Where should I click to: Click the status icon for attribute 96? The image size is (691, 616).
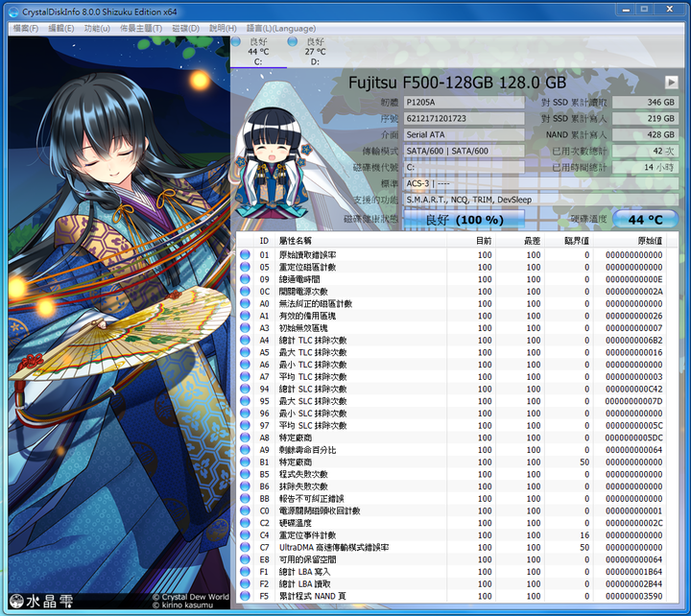(x=245, y=414)
